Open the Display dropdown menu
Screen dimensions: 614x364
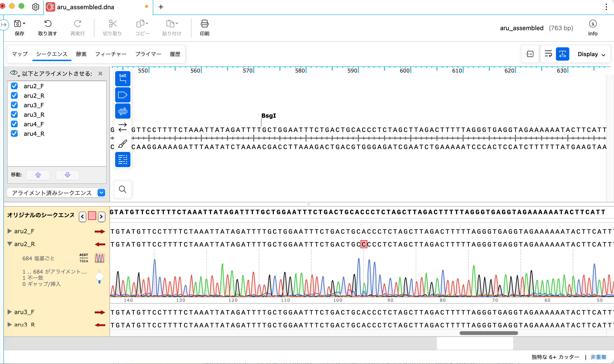[591, 54]
